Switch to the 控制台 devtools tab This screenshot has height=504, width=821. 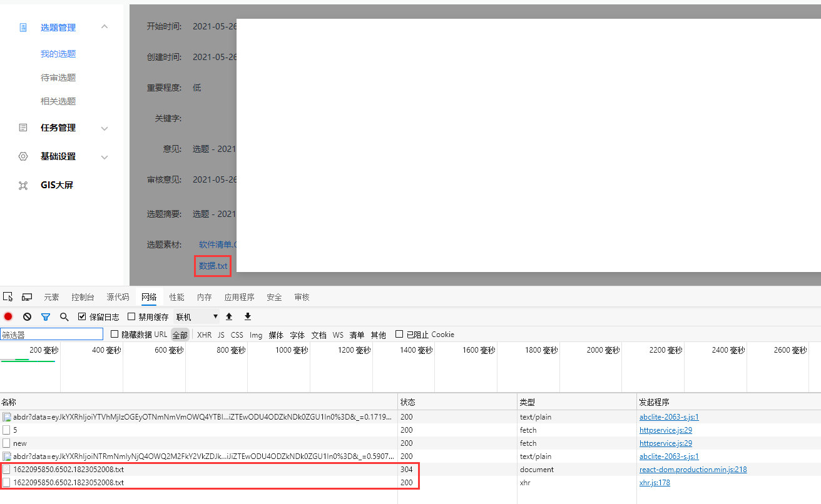[83, 297]
